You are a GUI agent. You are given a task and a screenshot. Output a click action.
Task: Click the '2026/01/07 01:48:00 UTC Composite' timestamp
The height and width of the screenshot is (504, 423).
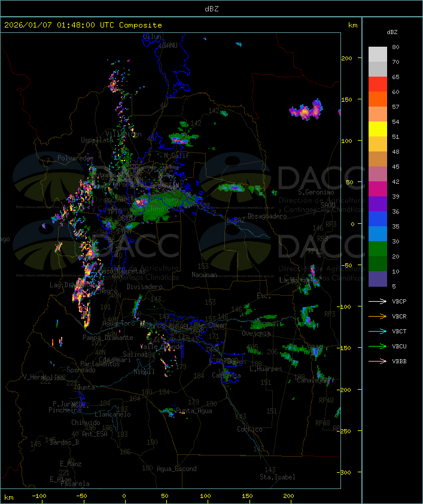point(83,25)
